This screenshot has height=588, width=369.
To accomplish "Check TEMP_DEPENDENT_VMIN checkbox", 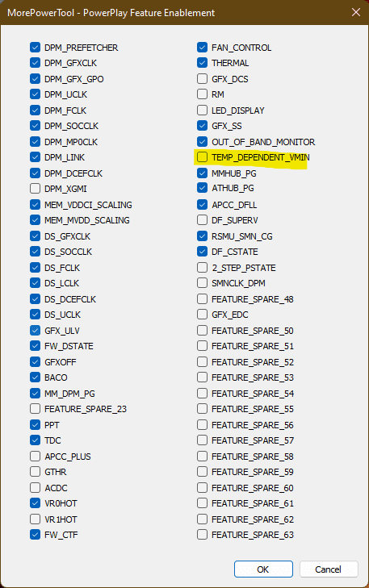I will [202, 157].
